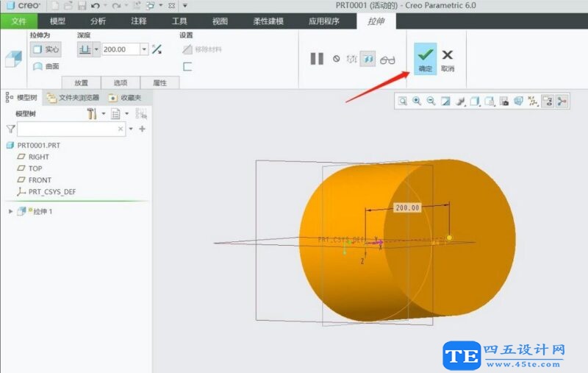588x373 pixels.
Task: Open the quick access toolbar customize arrow
Action: tap(185, 6)
